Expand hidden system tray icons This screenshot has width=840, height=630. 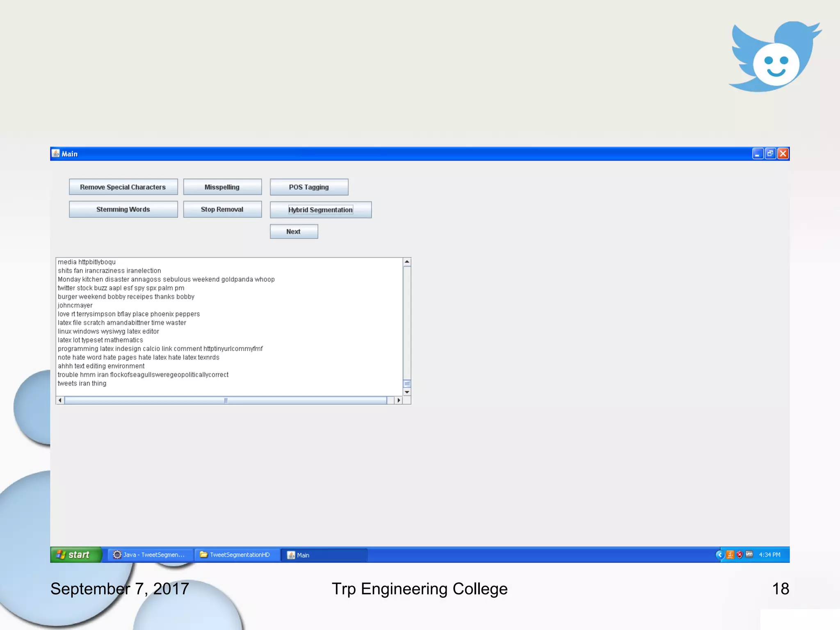(719, 555)
